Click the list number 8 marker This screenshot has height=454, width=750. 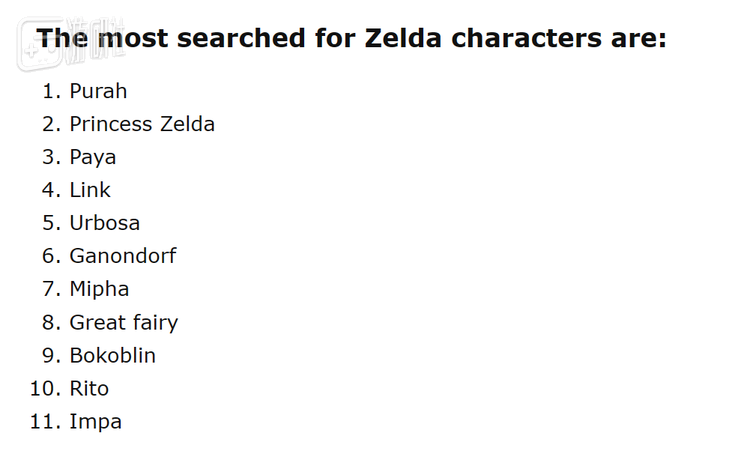[x=52, y=322]
